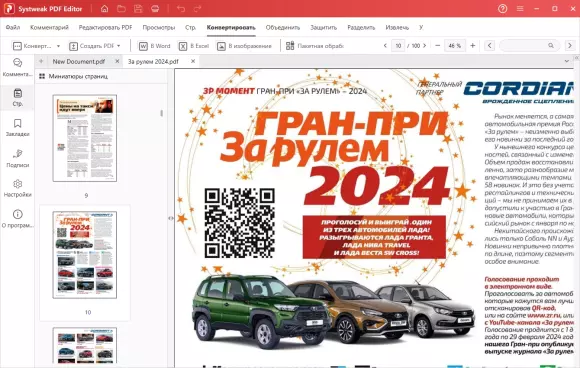Undo last action with the undo arrow

click(x=181, y=9)
